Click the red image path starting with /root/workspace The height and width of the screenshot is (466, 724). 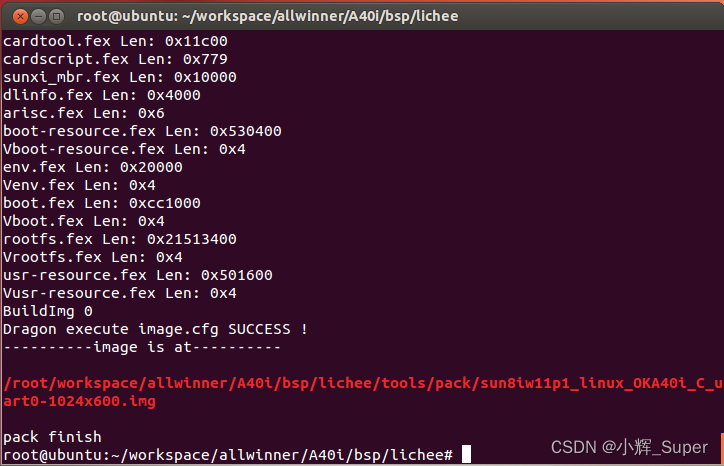(363, 383)
